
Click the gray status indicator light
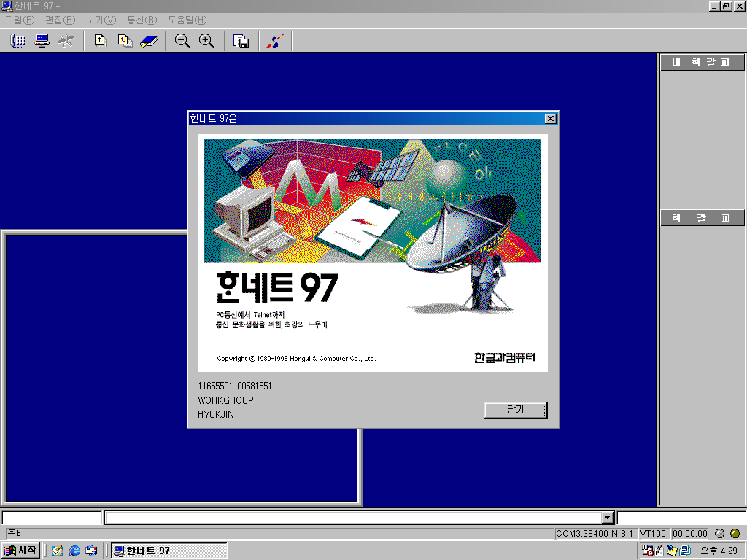tap(720, 533)
